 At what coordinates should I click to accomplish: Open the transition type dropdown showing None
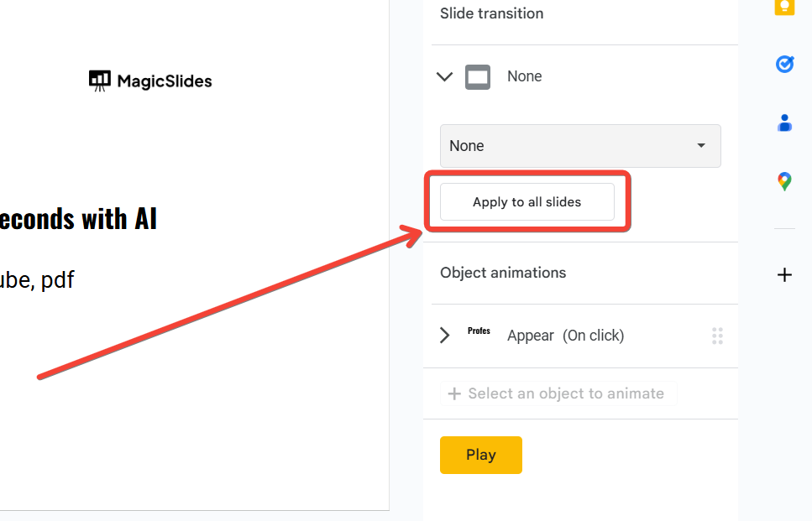pyautogui.click(x=580, y=146)
